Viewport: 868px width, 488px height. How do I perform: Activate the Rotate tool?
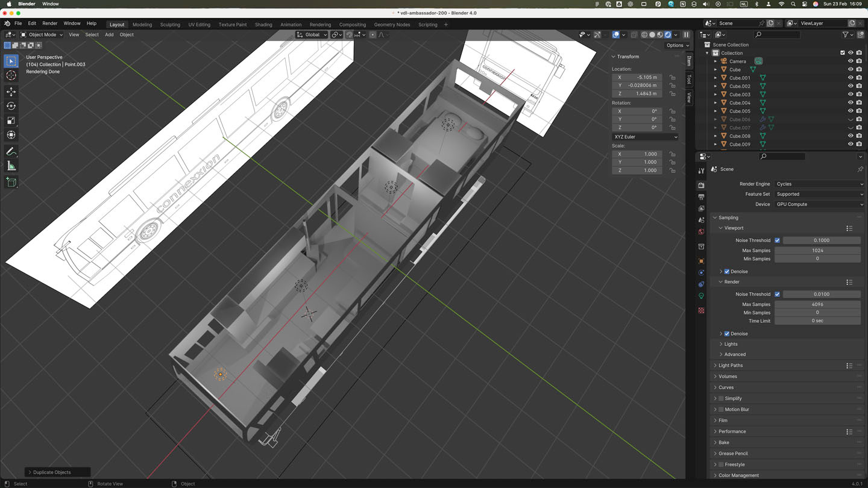[x=11, y=106]
